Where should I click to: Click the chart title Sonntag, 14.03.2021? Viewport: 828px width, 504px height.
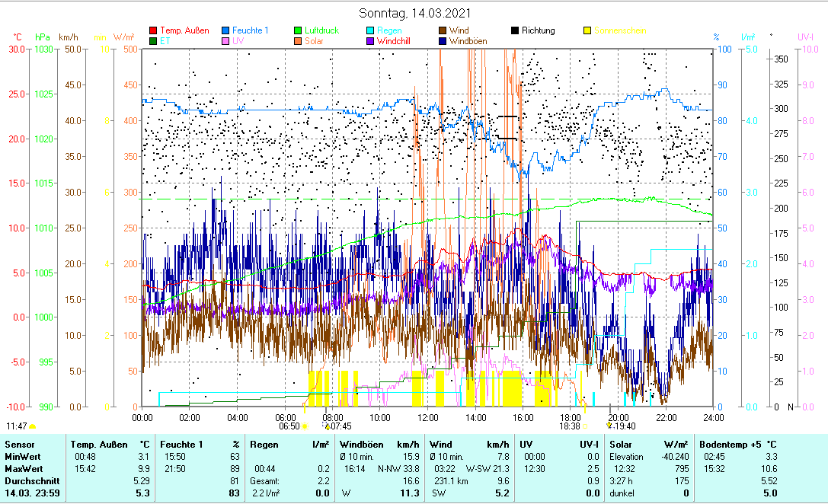tap(414, 13)
